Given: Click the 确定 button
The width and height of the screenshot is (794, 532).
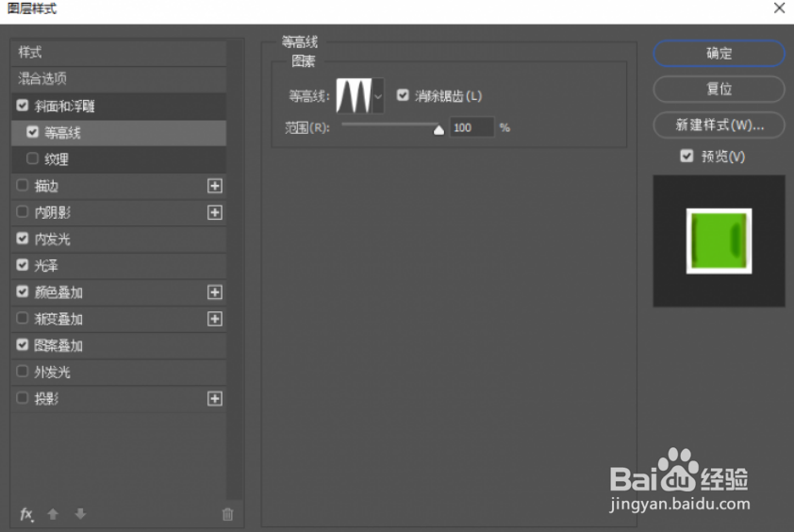Looking at the screenshot, I should (x=720, y=53).
